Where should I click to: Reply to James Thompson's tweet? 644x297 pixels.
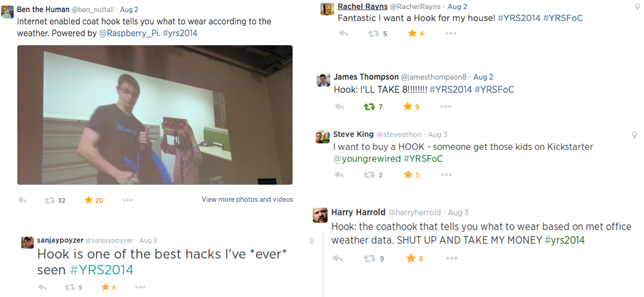point(339,107)
